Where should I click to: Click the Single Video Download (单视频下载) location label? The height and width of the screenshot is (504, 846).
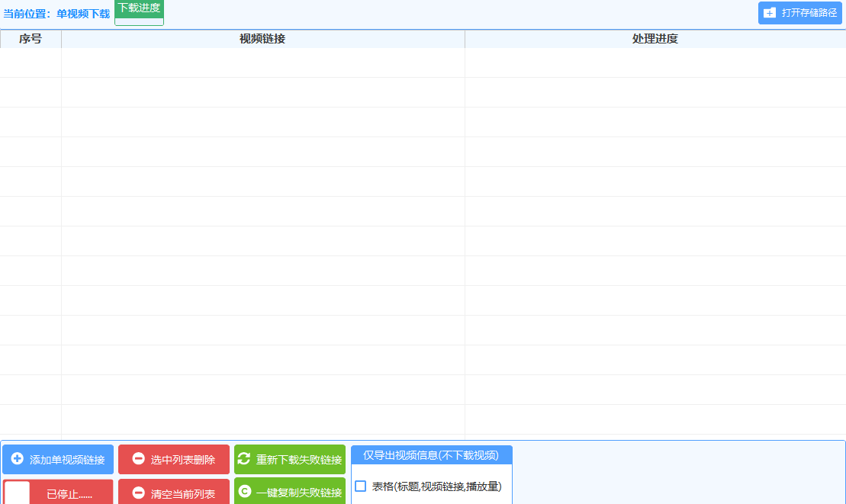point(83,14)
